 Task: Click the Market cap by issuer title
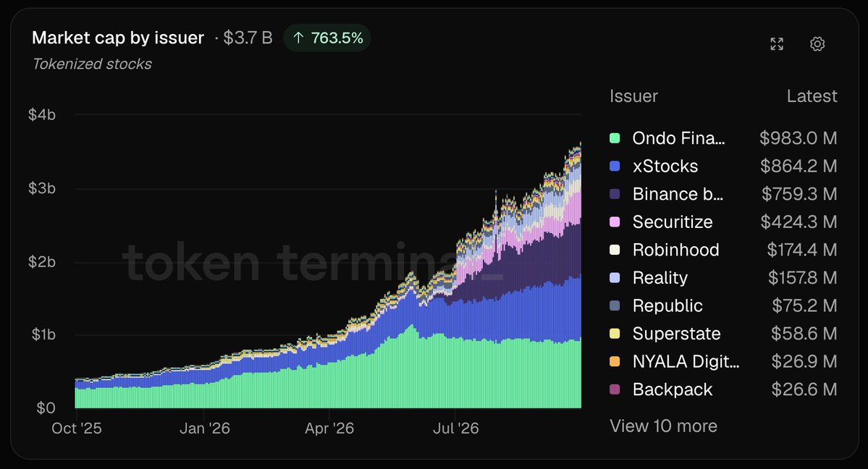(x=118, y=38)
